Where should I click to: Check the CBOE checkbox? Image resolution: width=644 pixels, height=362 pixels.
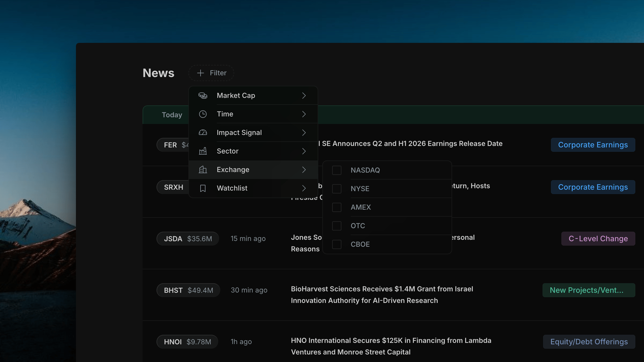337,244
